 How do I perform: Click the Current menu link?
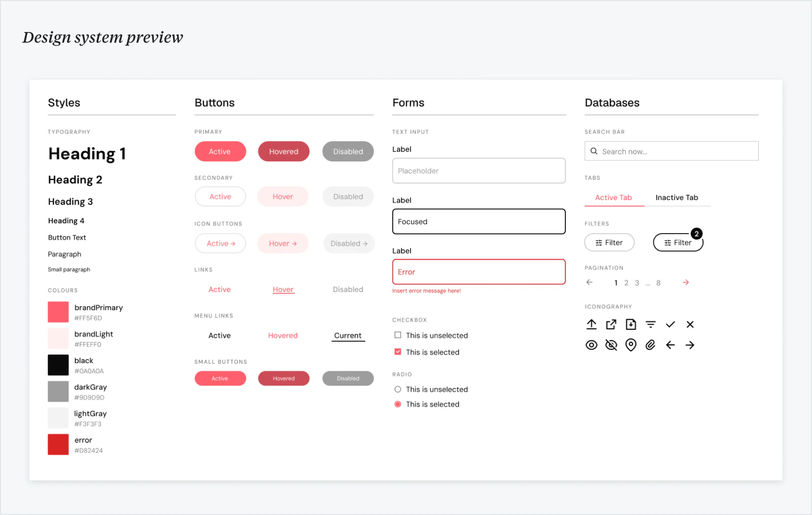[x=348, y=336]
